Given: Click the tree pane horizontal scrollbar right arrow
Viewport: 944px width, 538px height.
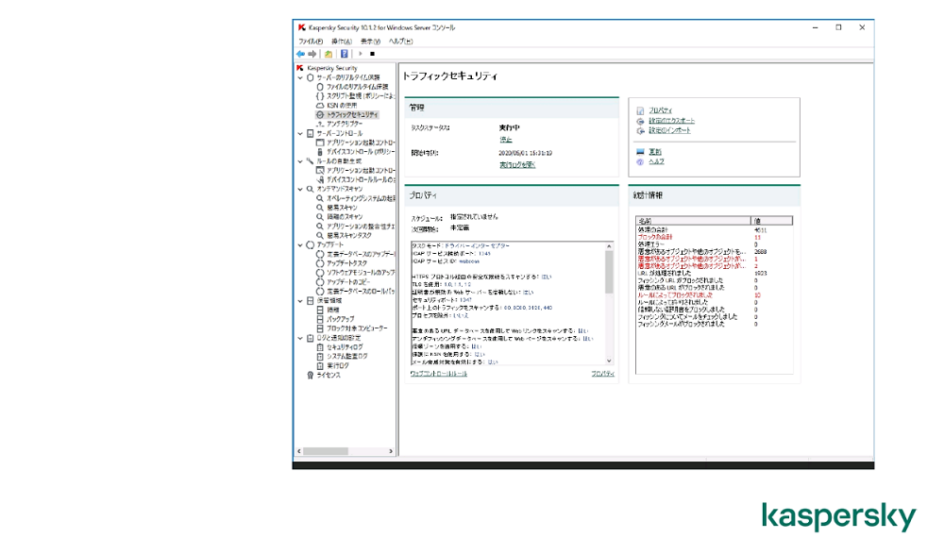Looking at the screenshot, I should point(391,451).
